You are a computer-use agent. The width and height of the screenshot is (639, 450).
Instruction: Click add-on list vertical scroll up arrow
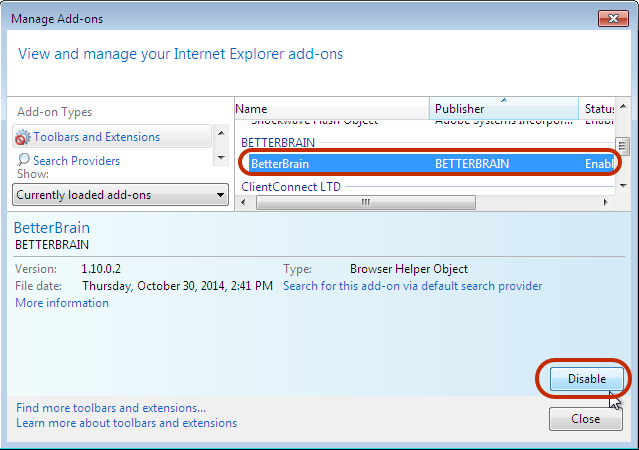[623, 106]
